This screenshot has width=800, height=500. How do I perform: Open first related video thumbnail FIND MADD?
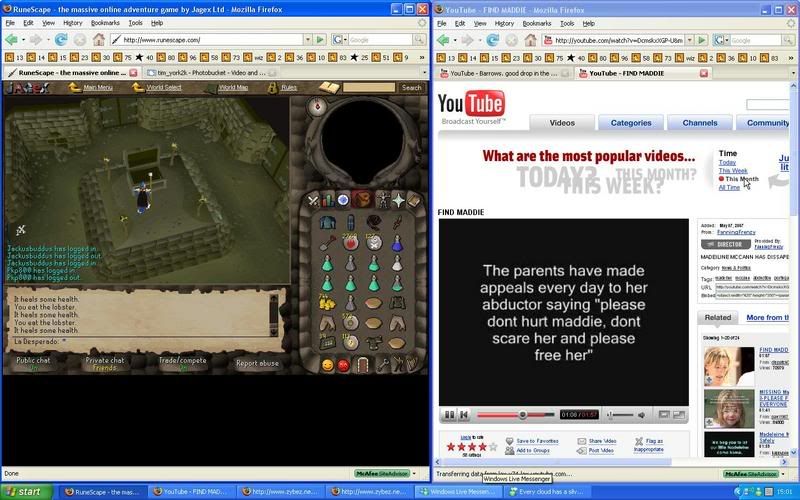click(x=729, y=366)
